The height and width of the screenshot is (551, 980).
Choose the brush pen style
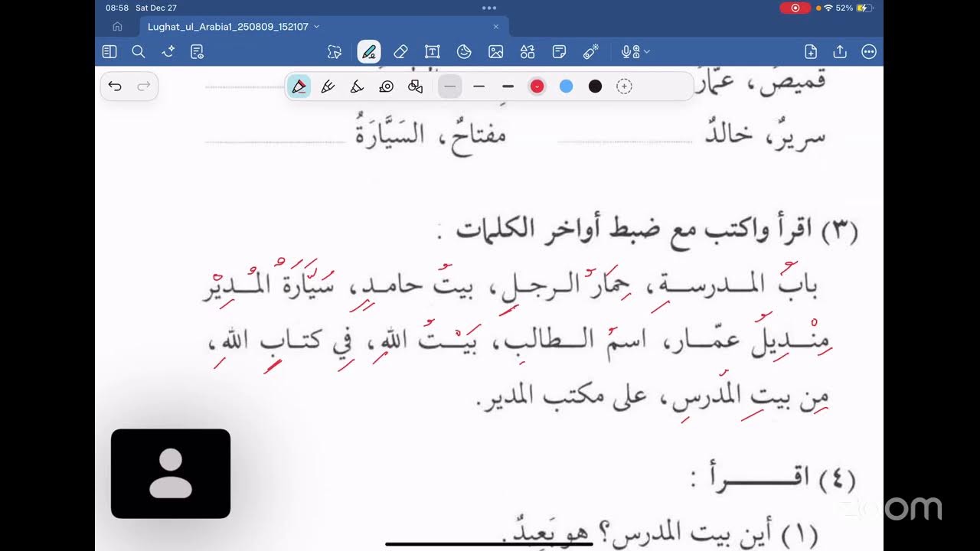(x=328, y=86)
